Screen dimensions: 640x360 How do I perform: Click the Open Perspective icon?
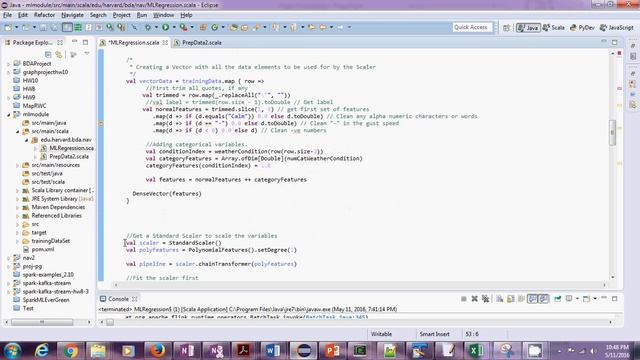(506, 28)
